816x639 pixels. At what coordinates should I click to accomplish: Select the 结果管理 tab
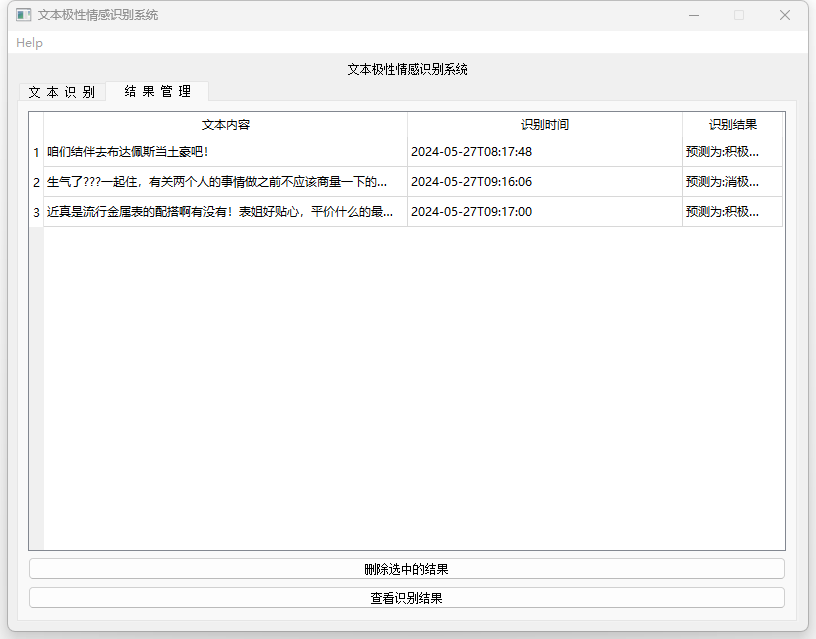(x=158, y=92)
